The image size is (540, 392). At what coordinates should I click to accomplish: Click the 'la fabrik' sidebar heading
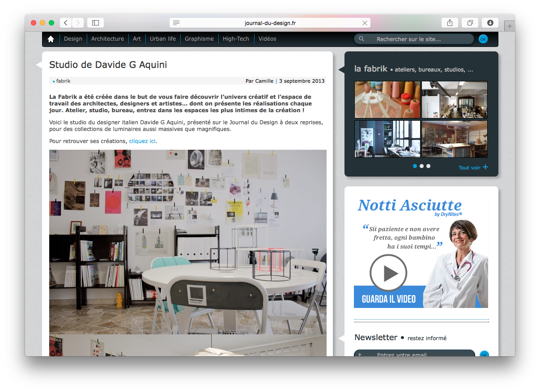371,69
